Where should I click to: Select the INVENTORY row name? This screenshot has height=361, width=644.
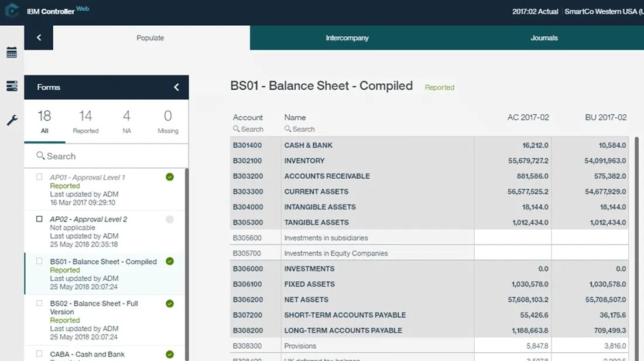[x=304, y=161]
